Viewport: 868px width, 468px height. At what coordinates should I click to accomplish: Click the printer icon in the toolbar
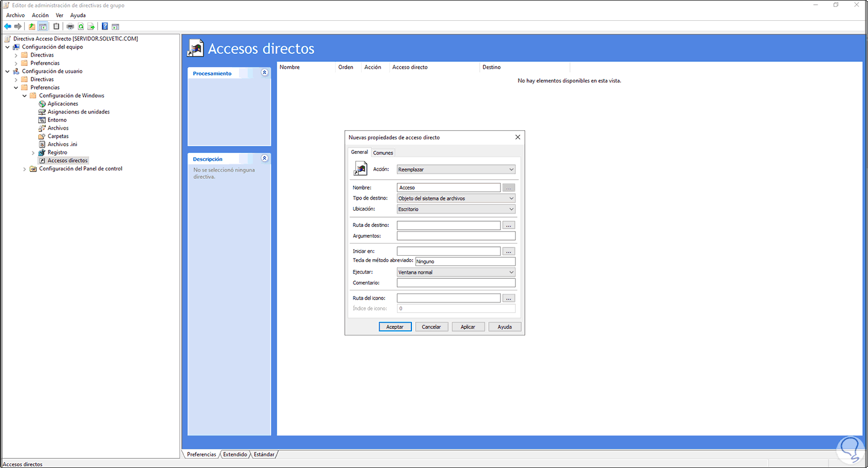click(70, 26)
